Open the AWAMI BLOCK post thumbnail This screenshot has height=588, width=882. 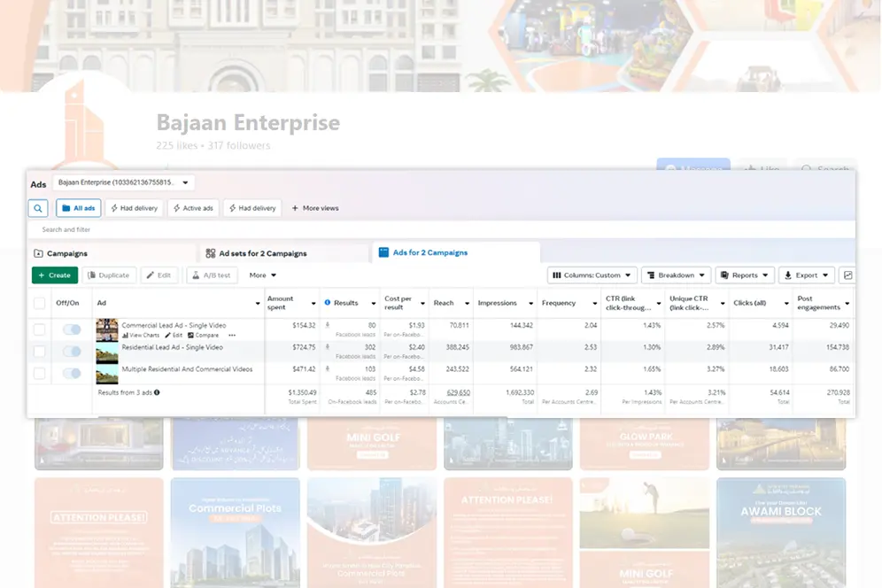[x=781, y=533]
